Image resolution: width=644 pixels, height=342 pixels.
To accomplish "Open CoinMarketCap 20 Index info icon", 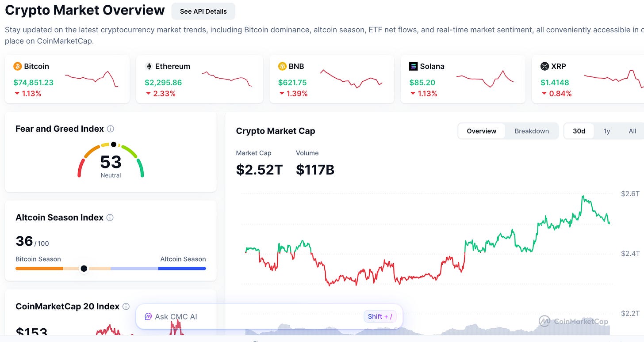I will click(126, 306).
